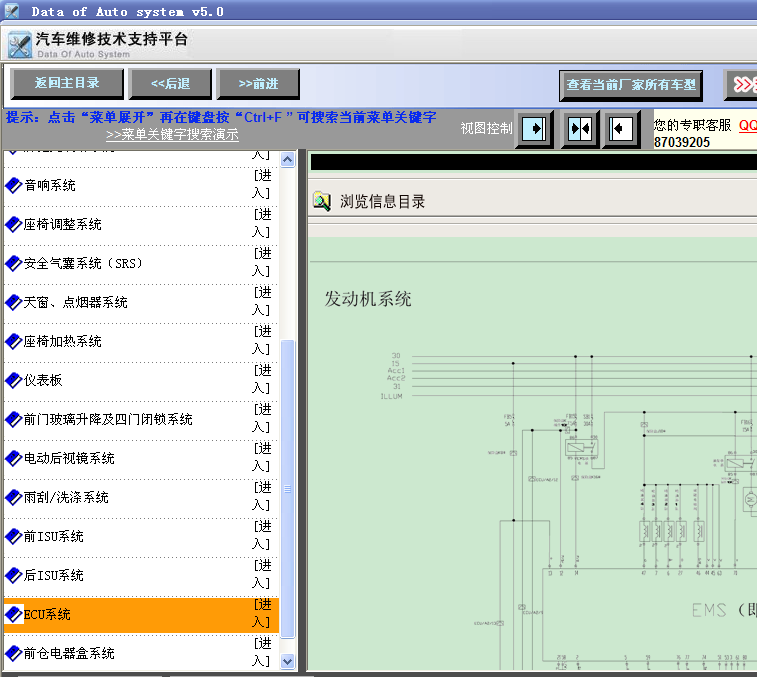Viewport: 757px width, 677px height.
Task: Click the menu list scroll-down arrow
Action: [x=288, y=662]
